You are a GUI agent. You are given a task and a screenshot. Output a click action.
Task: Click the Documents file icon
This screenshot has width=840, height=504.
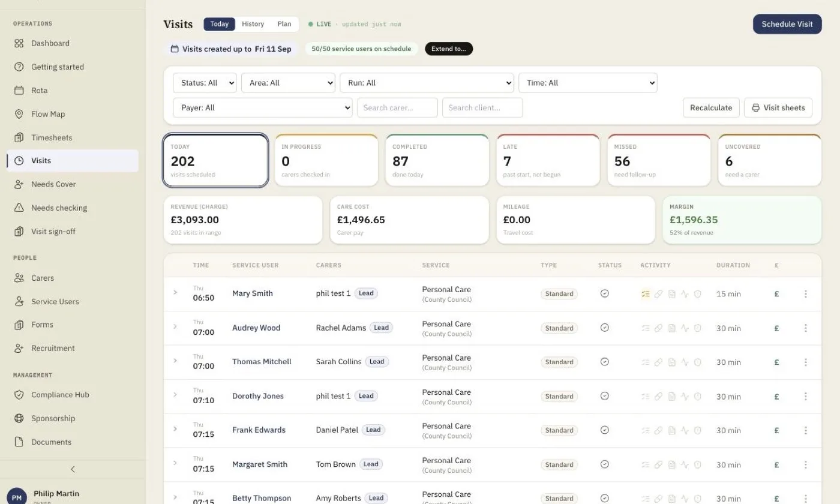[x=19, y=442]
